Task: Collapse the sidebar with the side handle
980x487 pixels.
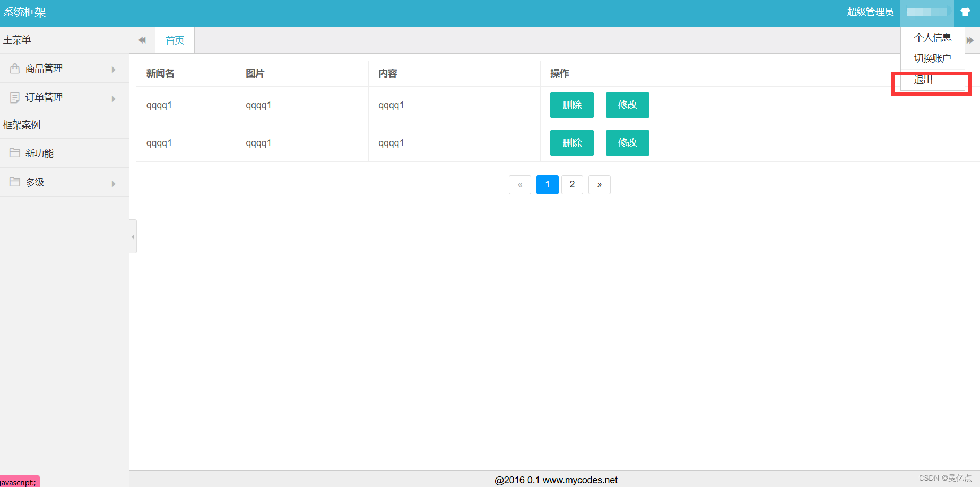Action: [x=133, y=236]
